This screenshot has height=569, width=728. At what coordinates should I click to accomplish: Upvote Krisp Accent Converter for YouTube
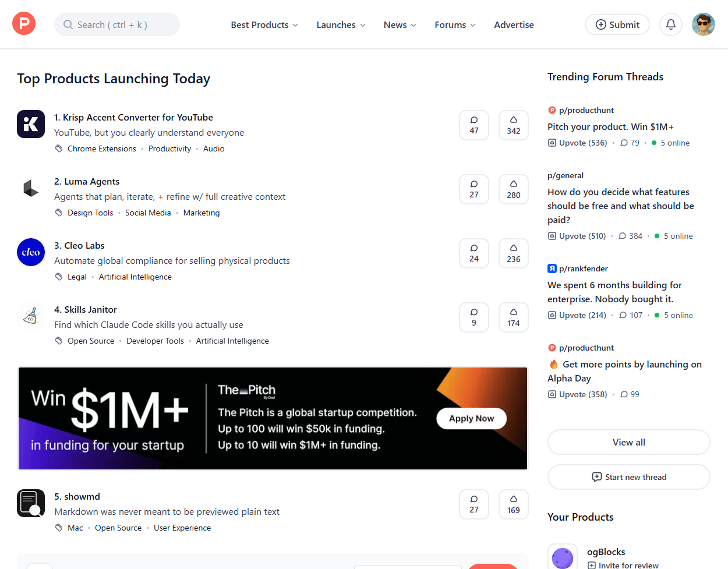pyautogui.click(x=513, y=125)
